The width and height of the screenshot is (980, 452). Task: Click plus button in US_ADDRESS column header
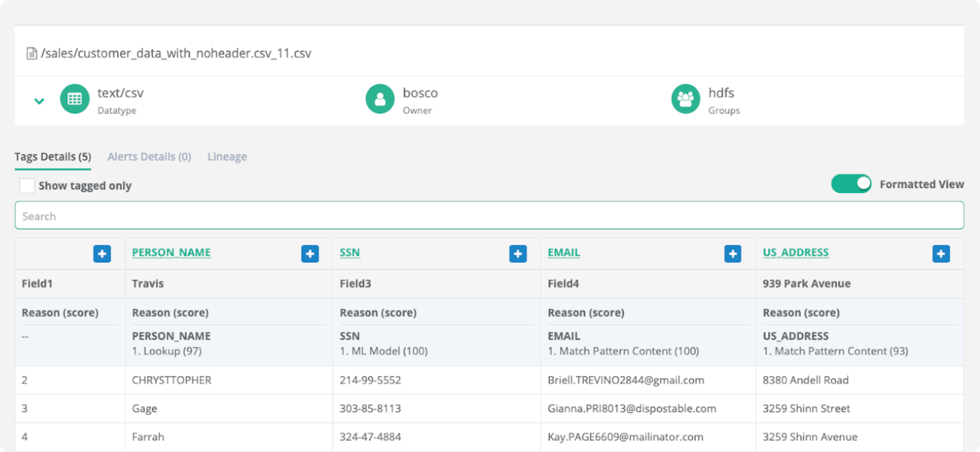click(941, 254)
